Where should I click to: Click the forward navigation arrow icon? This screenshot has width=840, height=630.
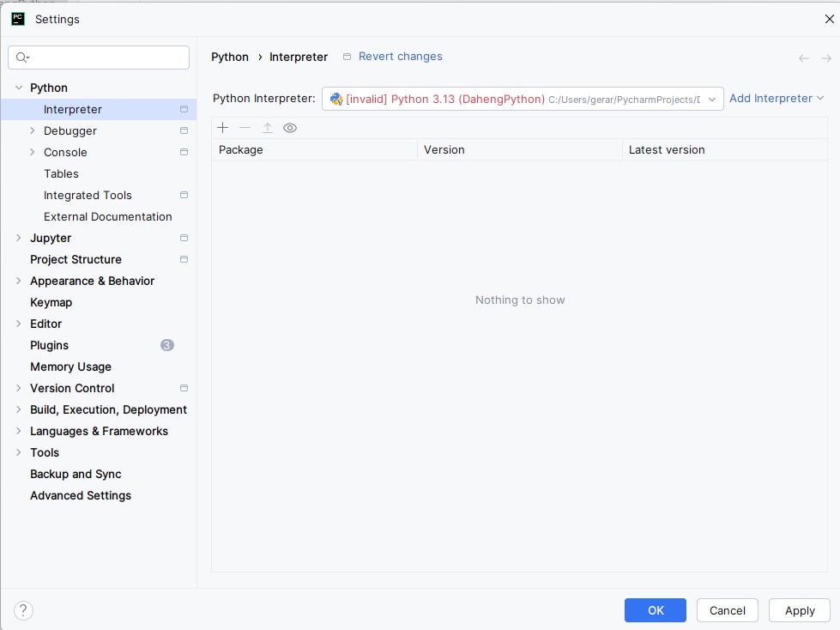pos(826,58)
